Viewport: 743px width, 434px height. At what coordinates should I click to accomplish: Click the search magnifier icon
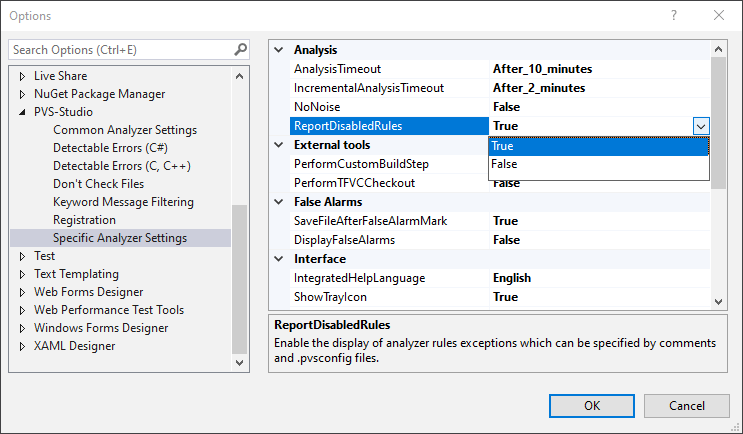tap(240, 49)
